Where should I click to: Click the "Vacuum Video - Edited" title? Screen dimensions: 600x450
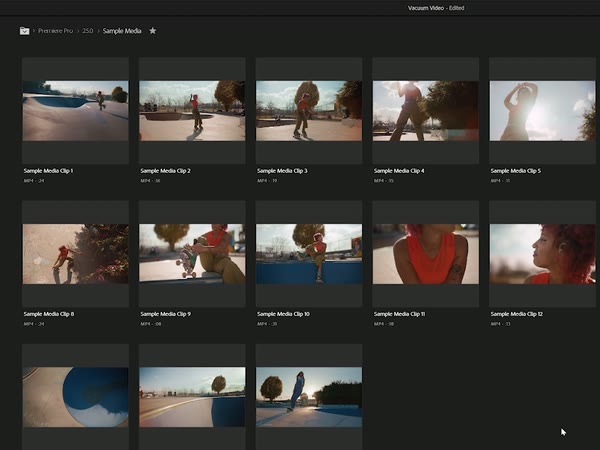point(436,8)
